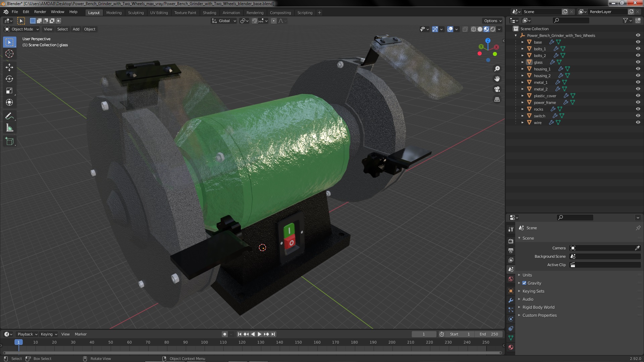Open the Object Mode dropdown
This screenshot has width=644, height=362.
click(x=22, y=29)
